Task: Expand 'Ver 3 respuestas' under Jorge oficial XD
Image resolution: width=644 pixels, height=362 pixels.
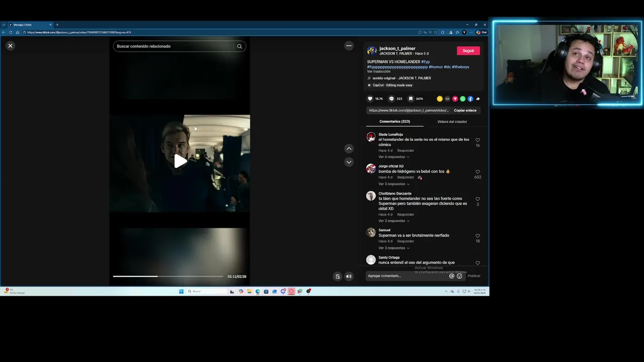Action: (x=393, y=184)
